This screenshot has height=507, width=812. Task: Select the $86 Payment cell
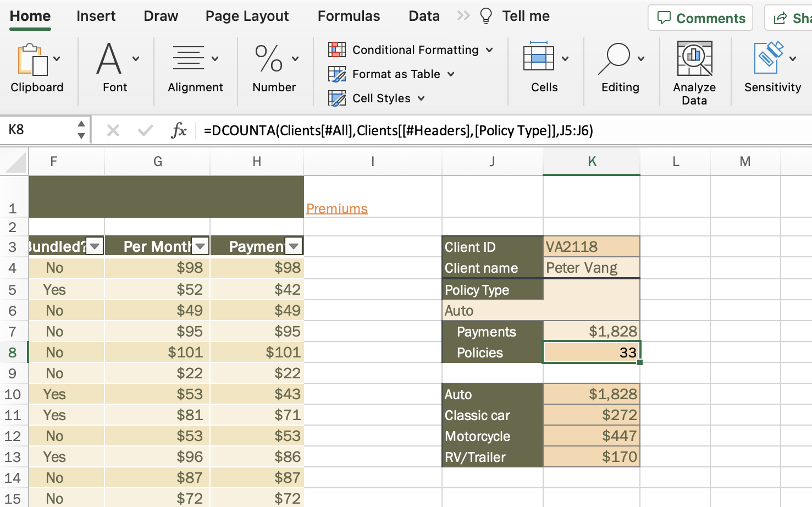(257, 457)
